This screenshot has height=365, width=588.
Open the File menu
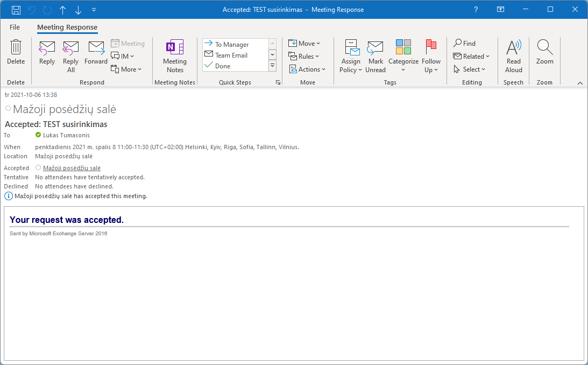tap(15, 27)
